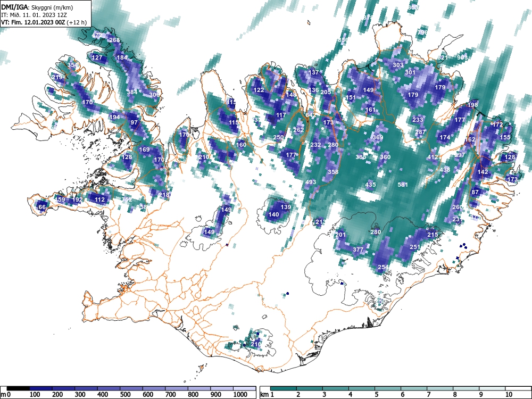Screen dimensions: 532x399
Task: Click visibility value 358 on the map
Action: [333, 172]
